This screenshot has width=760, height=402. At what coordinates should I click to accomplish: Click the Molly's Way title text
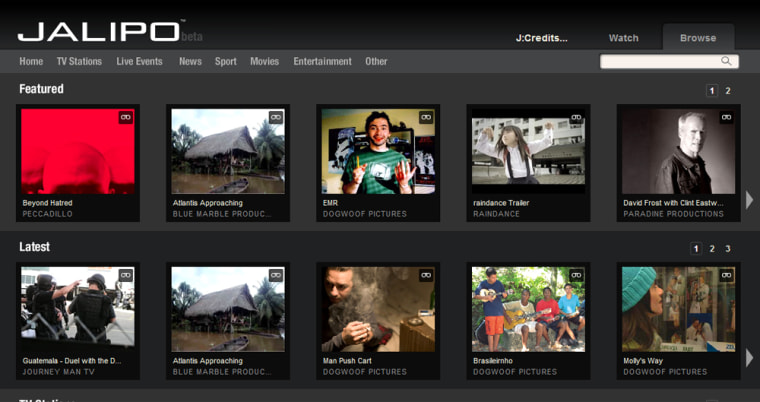(643, 361)
